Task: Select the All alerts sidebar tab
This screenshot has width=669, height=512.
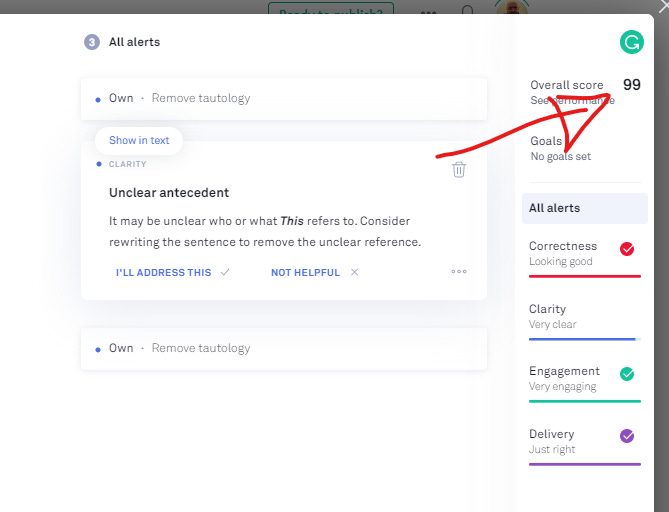Action: pyautogui.click(x=585, y=208)
